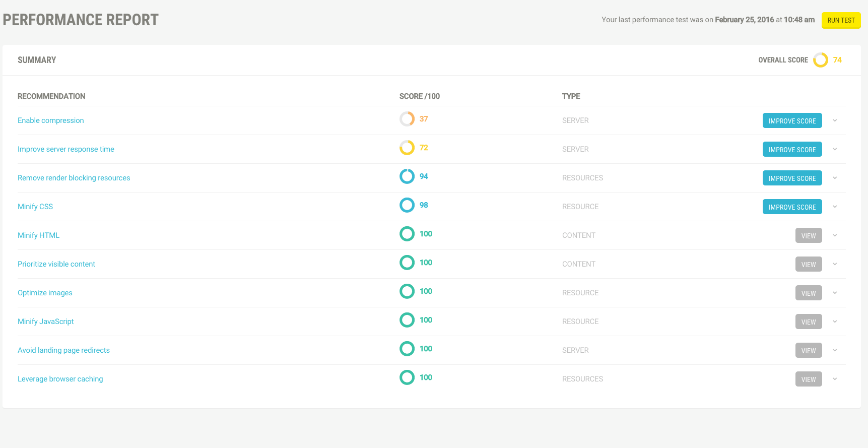Expand Improve server response time row chevron

coord(835,149)
